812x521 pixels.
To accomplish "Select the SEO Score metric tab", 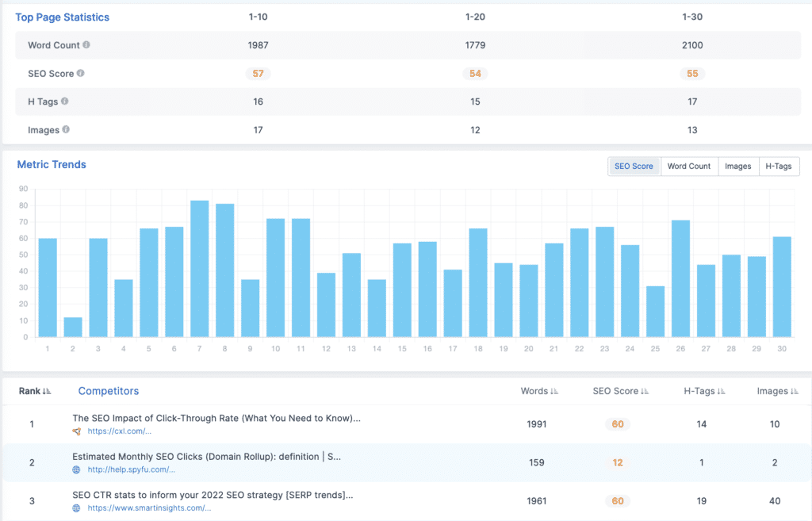I will [x=634, y=167].
